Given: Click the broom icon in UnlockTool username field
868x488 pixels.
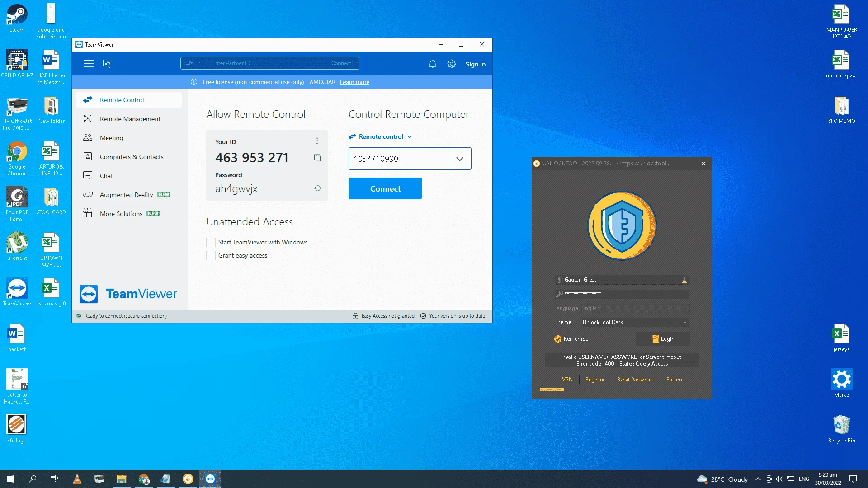Looking at the screenshot, I should point(684,280).
